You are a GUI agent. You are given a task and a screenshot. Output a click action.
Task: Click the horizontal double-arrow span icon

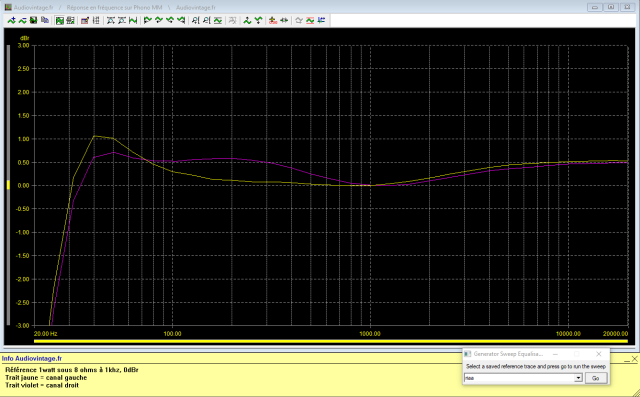(x=284, y=20)
